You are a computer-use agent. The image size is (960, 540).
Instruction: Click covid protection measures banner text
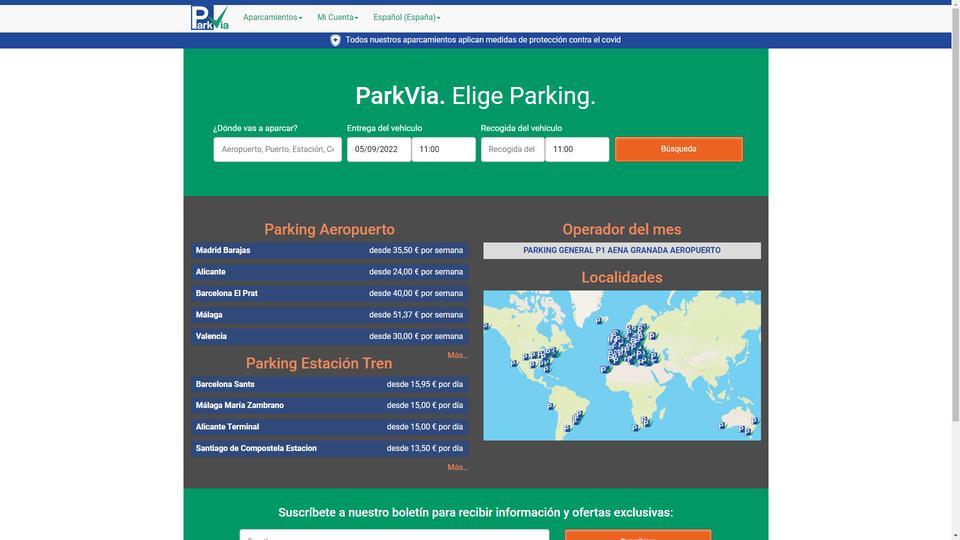coord(483,40)
